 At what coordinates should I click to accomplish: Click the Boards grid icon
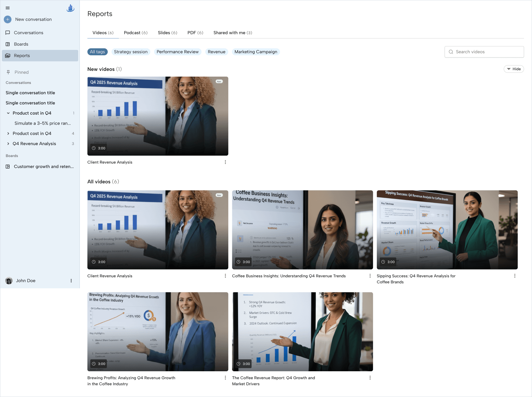(x=8, y=44)
